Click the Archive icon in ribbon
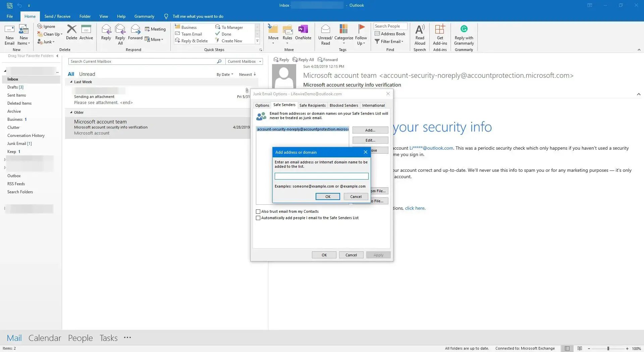 click(86, 29)
